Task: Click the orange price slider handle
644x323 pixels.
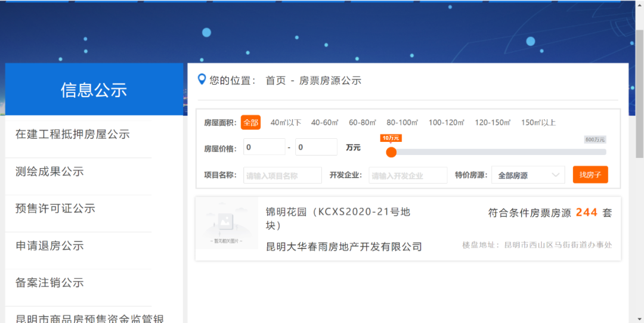Action: coord(391,152)
